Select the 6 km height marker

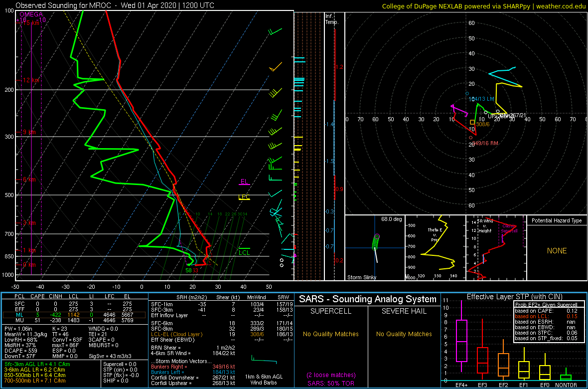tap(28, 180)
